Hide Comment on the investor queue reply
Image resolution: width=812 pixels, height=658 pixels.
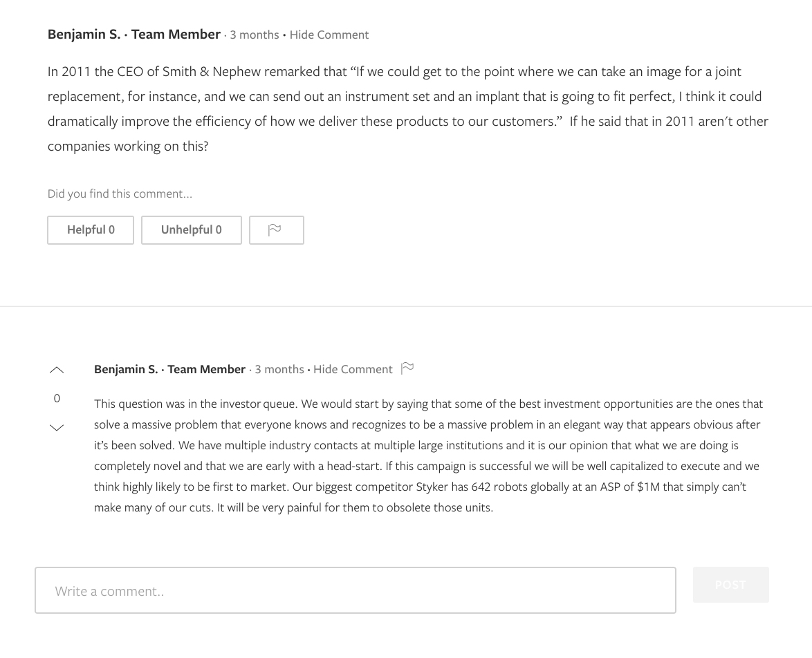[x=353, y=369]
